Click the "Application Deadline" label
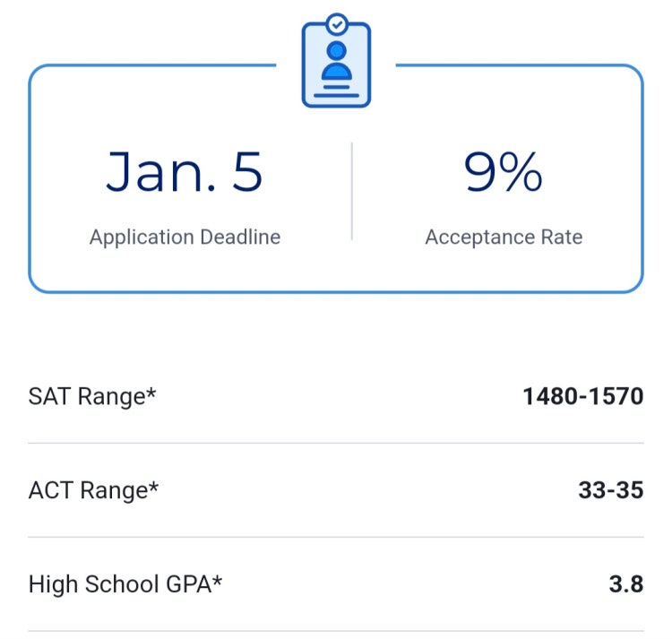Viewport: 672px width, 639px height. (x=185, y=237)
